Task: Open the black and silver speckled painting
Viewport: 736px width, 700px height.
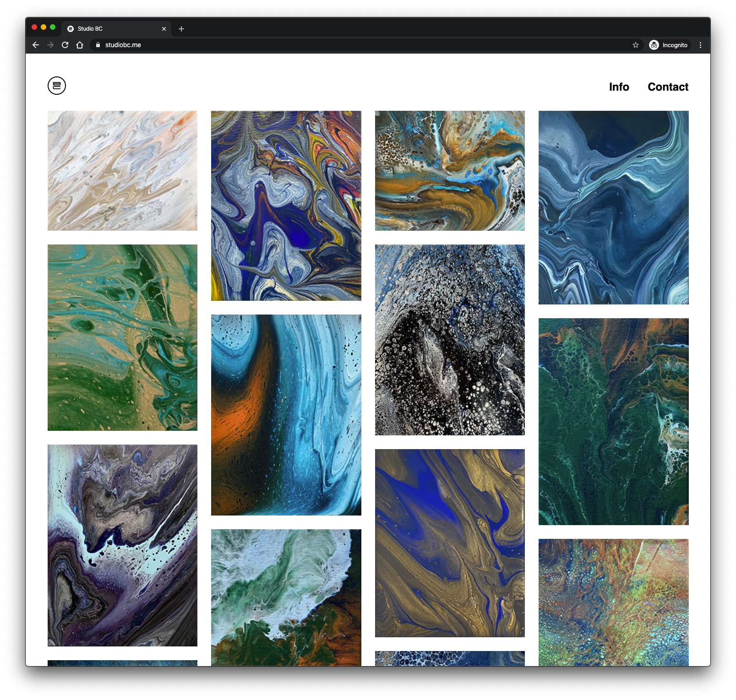Action: pos(450,340)
